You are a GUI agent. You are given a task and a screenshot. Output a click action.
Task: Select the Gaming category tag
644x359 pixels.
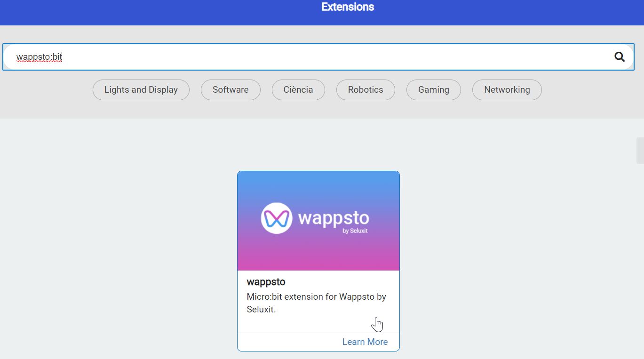tap(433, 90)
